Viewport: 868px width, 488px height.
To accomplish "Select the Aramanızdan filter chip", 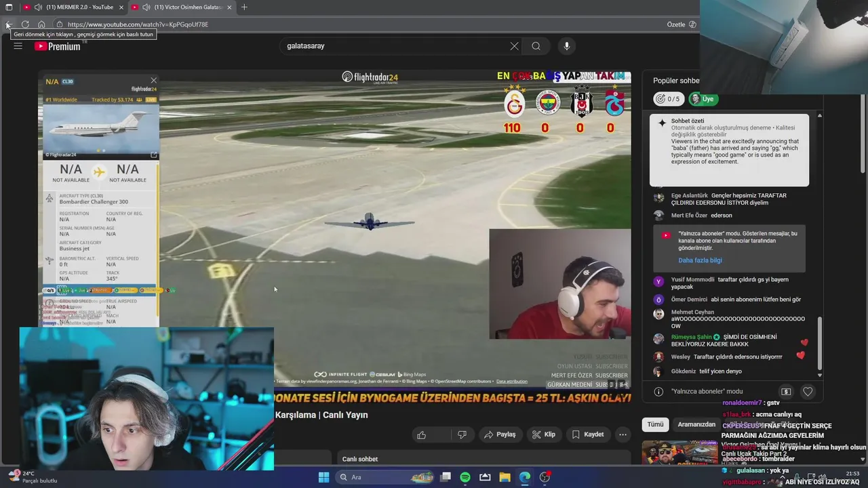I will (x=696, y=424).
